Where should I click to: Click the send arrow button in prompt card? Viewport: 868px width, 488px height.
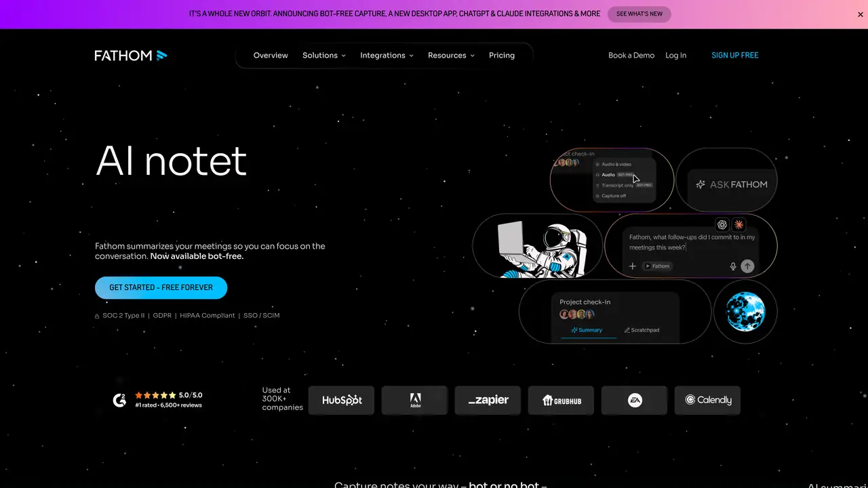[747, 266]
